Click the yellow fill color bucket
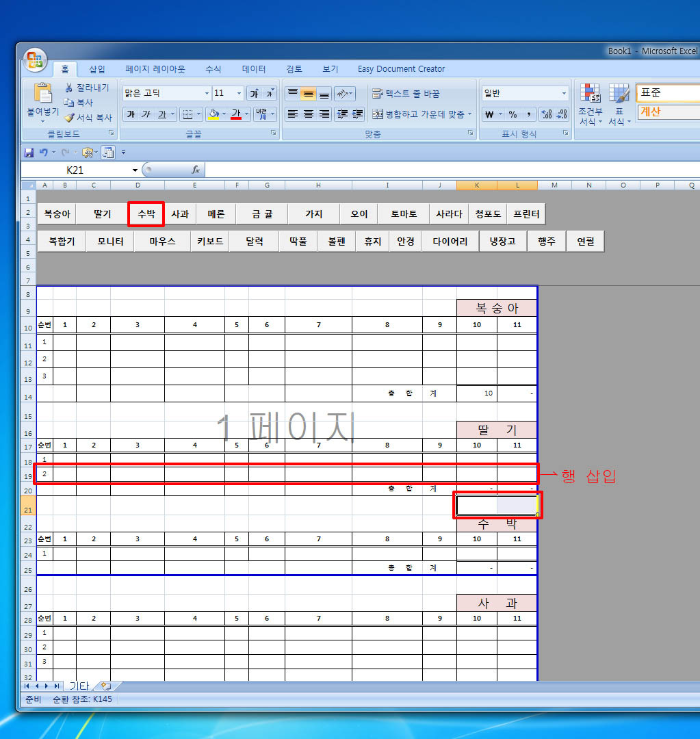 point(213,114)
